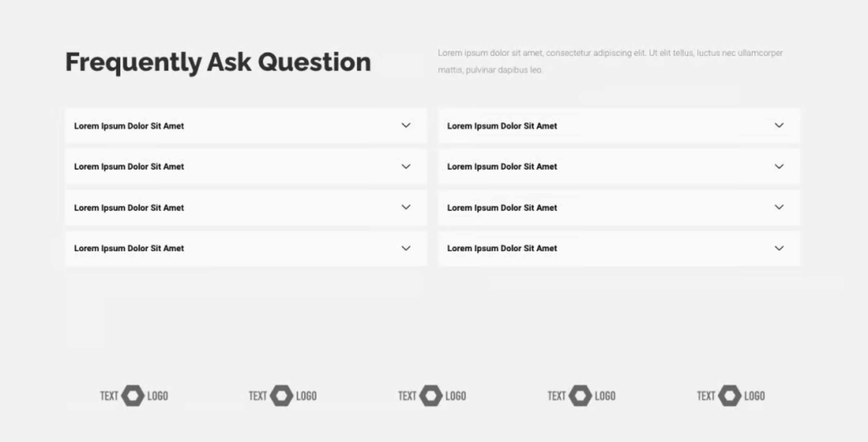
Task: Expand the first FAQ chevron in left column
Action: tap(406, 126)
